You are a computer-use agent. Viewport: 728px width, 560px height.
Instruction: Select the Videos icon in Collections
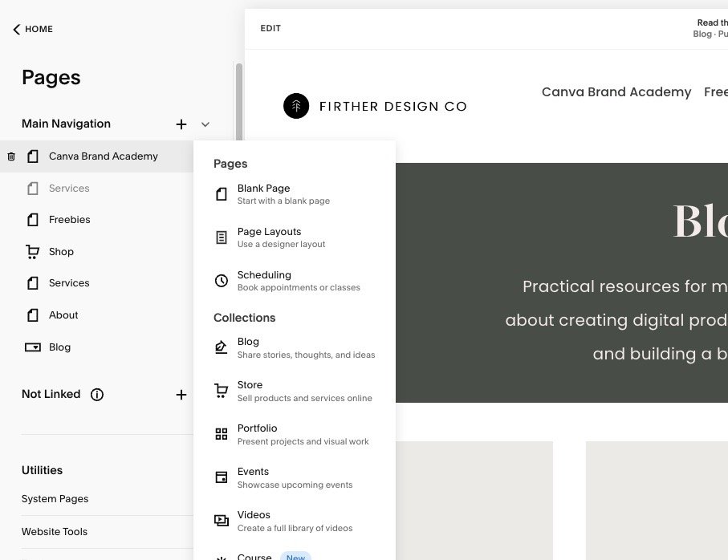[x=221, y=521]
